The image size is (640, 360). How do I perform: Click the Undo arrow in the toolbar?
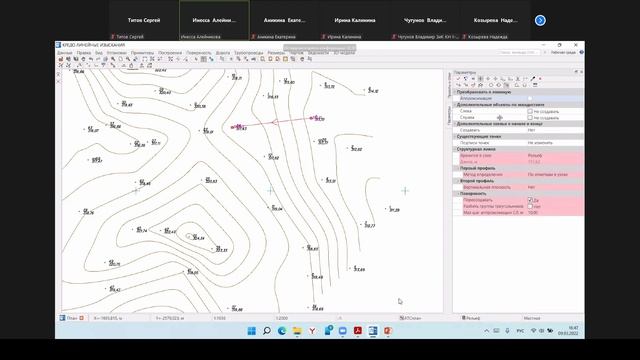click(x=91, y=59)
